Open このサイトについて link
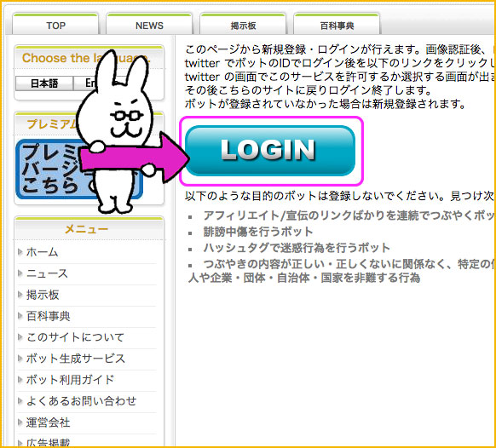This screenshot has width=496, height=448. click(75, 337)
